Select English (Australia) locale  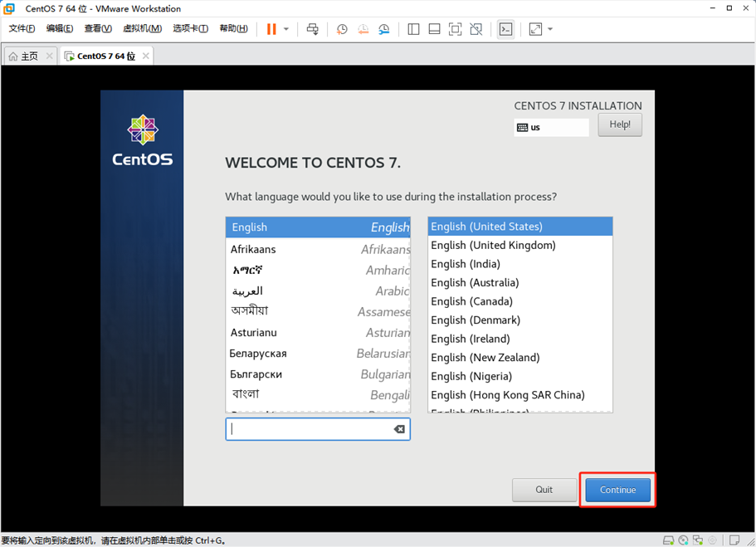[x=520, y=283]
